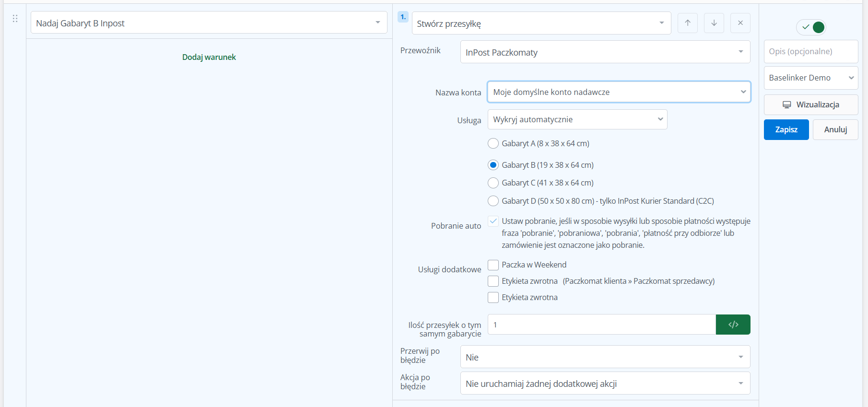Viewport: 868px width, 407px height.
Task: Select Gabaryt A radio option
Action: (x=493, y=143)
